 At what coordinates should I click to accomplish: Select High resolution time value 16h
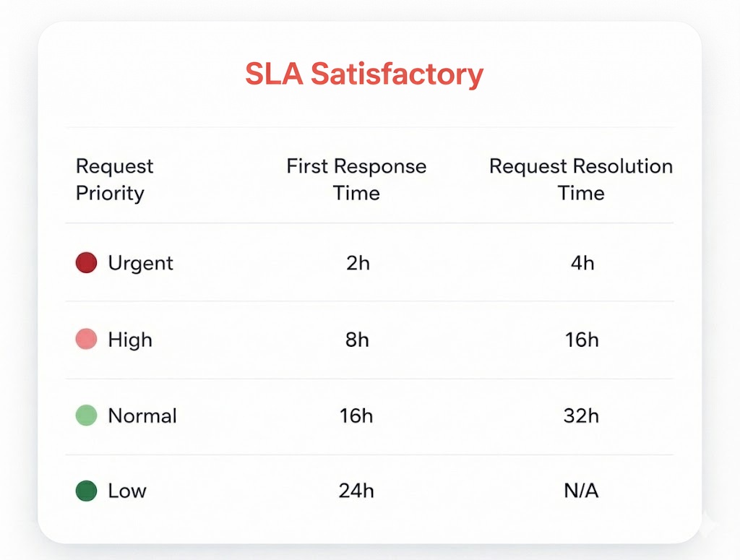(582, 340)
